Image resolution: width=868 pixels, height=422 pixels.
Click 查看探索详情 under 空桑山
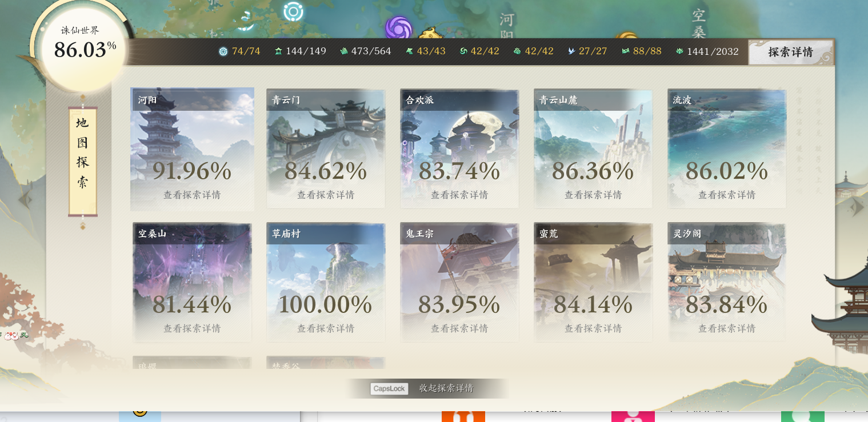192,328
